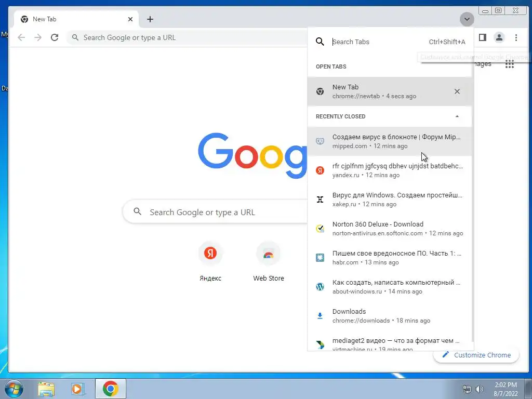Reopen mipped.com recently closed tab
The height and width of the screenshot is (399, 532).
point(390,141)
